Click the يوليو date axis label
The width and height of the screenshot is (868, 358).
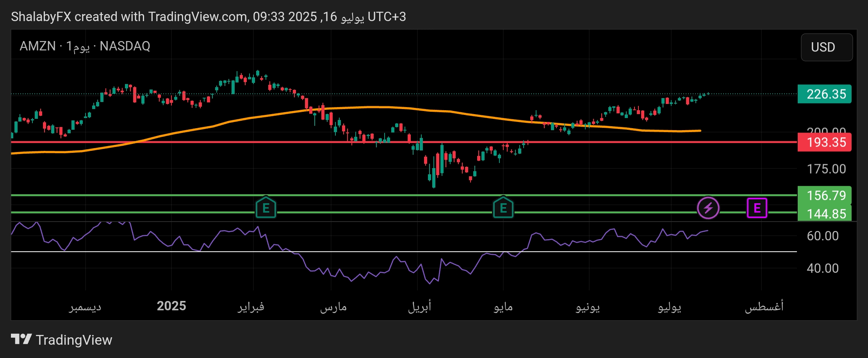coord(670,307)
